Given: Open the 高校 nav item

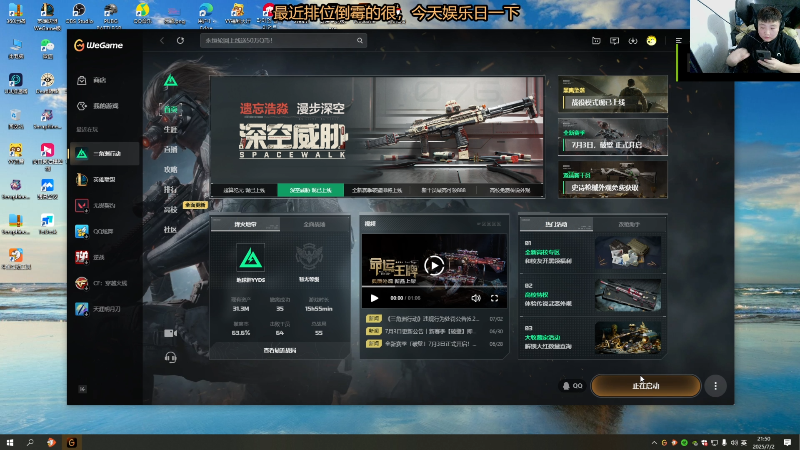Looking at the screenshot, I should (x=170, y=209).
